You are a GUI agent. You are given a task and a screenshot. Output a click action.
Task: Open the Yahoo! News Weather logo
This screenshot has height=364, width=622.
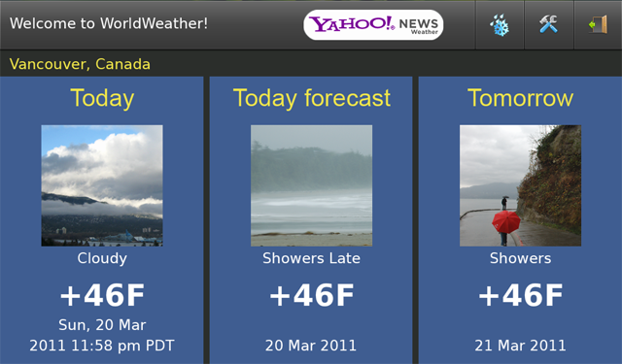[373, 25]
